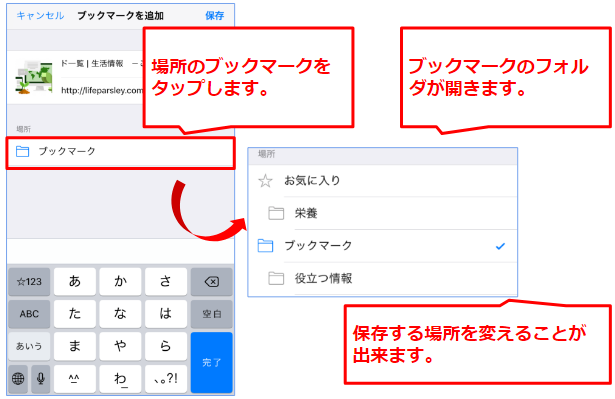Tap the ま key
This screenshot has width=615, height=399.
point(75,346)
